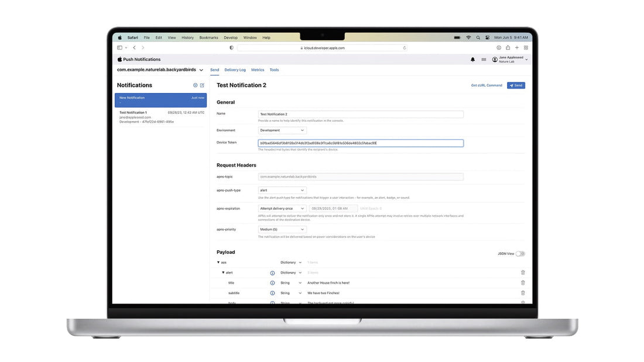Image resolution: width=644 pixels, height=362 pixels.
Task: Turn on the JSON View switch
Action: 520,254
